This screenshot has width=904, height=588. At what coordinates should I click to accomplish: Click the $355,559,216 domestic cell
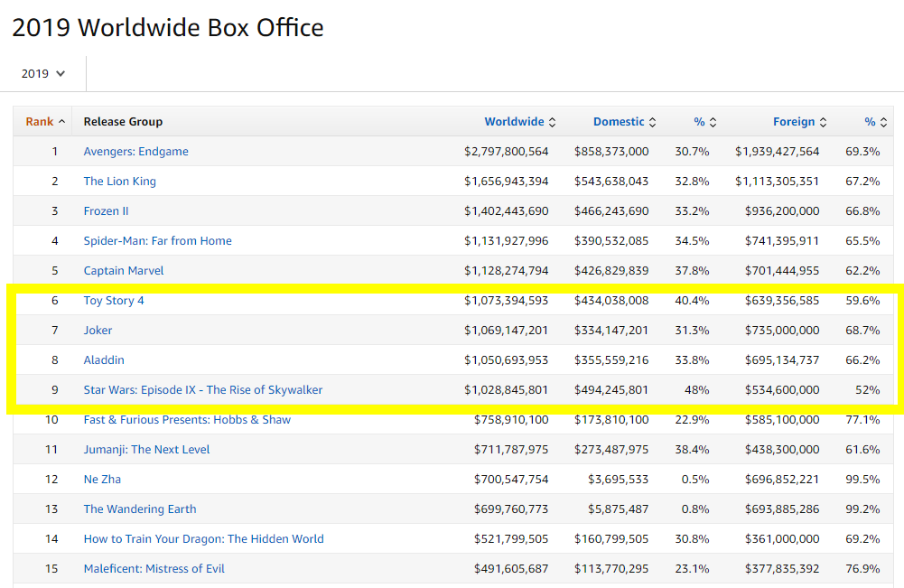[x=611, y=360]
